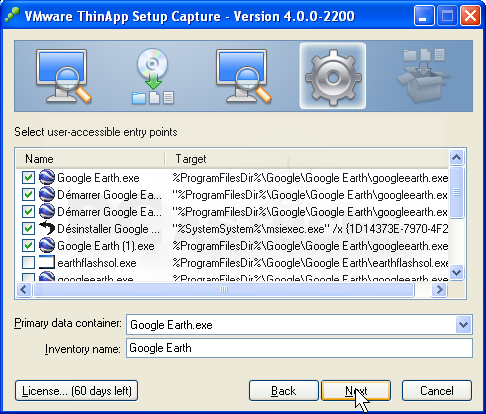486x414 pixels.
Task: Click the horizontal scroll left arrow
Action: [x=24, y=289]
